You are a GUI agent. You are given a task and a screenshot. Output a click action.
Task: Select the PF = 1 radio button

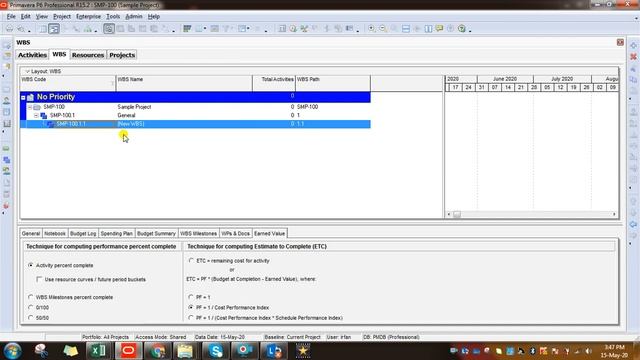(191, 297)
